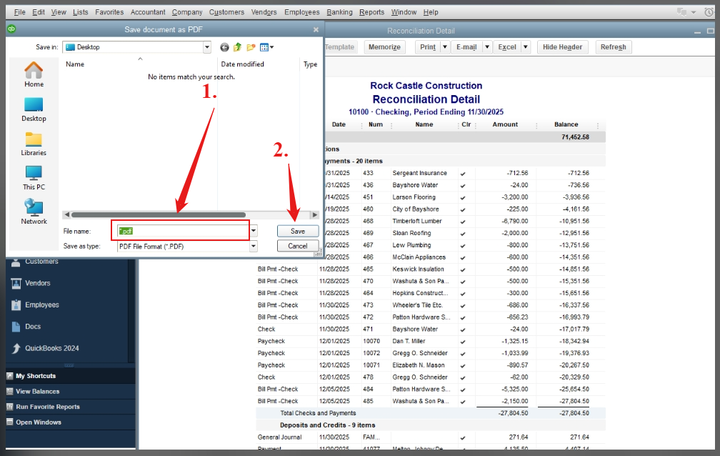Open the Save as type dropdown
Screen dimensions: 720x456
point(253,246)
